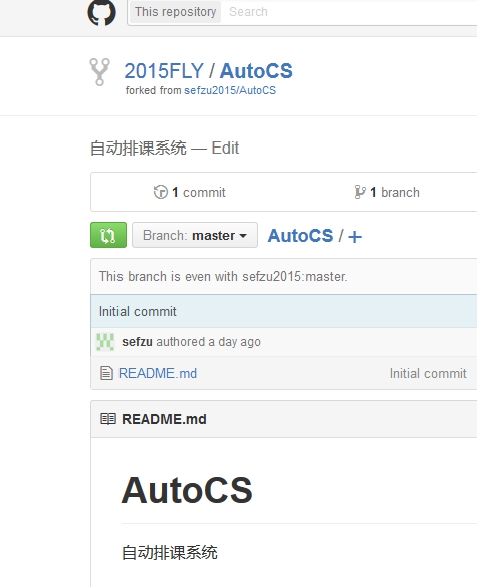
Task: Click the AutoCS heading in README
Action: pos(187,490)
